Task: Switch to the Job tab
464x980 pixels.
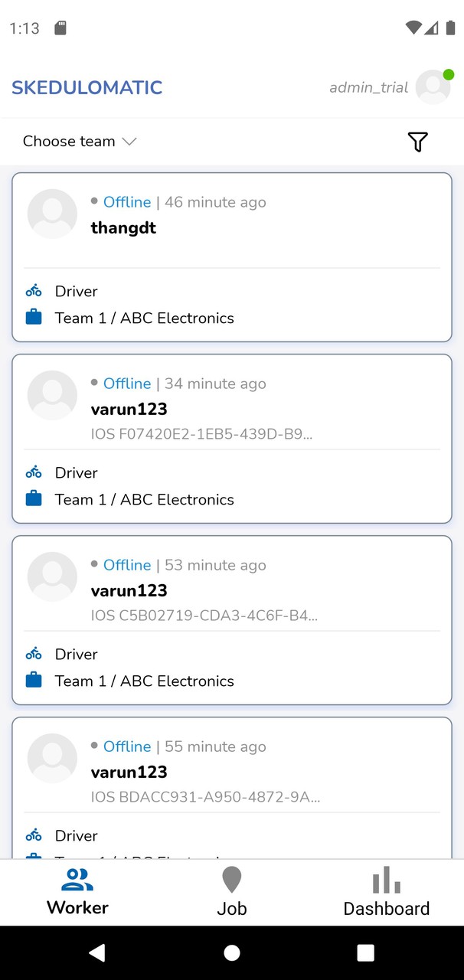Action: pos(231,892)
